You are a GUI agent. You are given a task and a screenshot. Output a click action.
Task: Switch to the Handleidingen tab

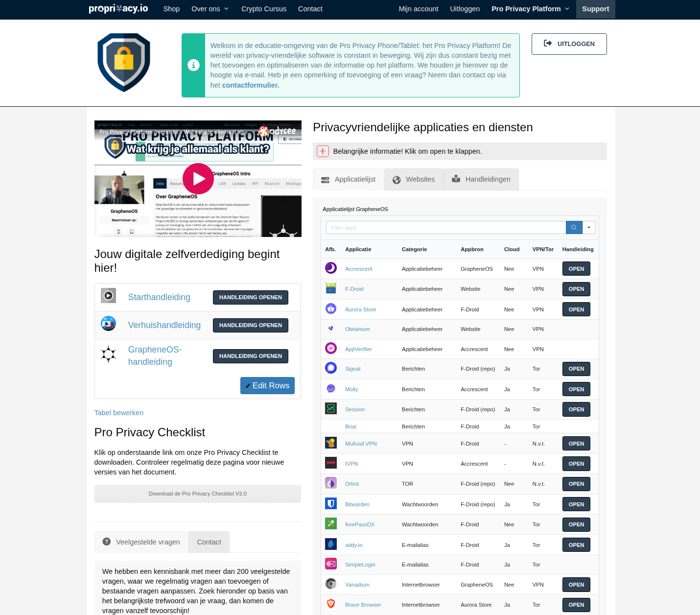coord(481,179)
